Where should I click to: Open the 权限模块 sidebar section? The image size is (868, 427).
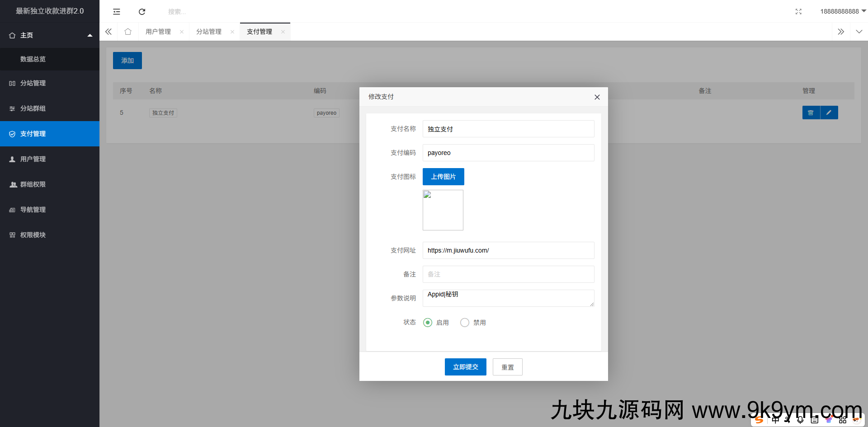(33, 235)
